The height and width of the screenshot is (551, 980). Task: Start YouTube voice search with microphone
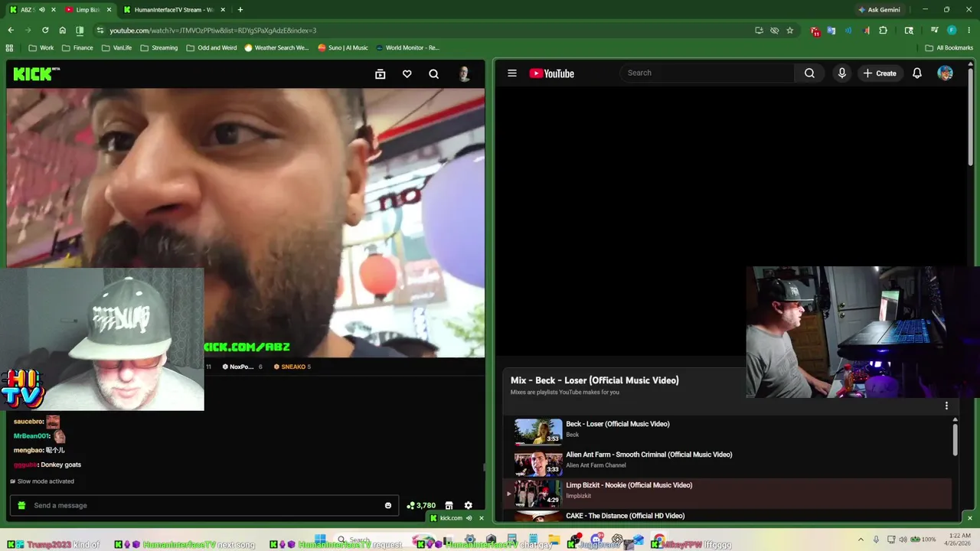841,73
